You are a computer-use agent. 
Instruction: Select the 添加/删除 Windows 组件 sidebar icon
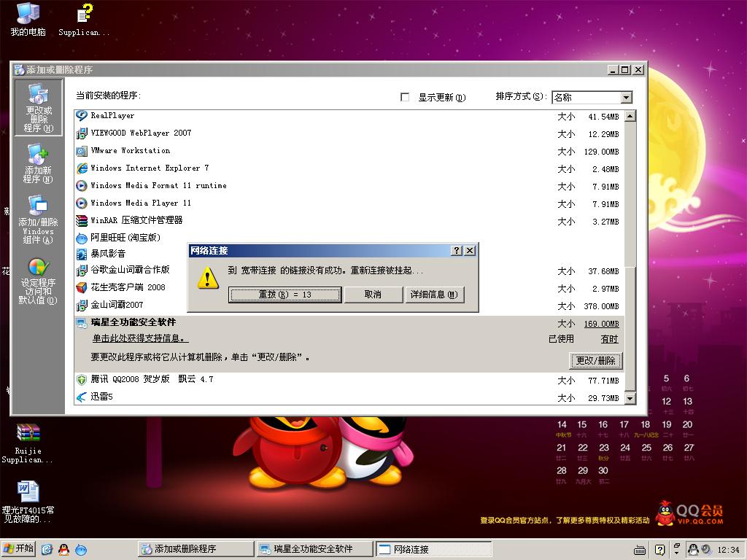[38, 219]
